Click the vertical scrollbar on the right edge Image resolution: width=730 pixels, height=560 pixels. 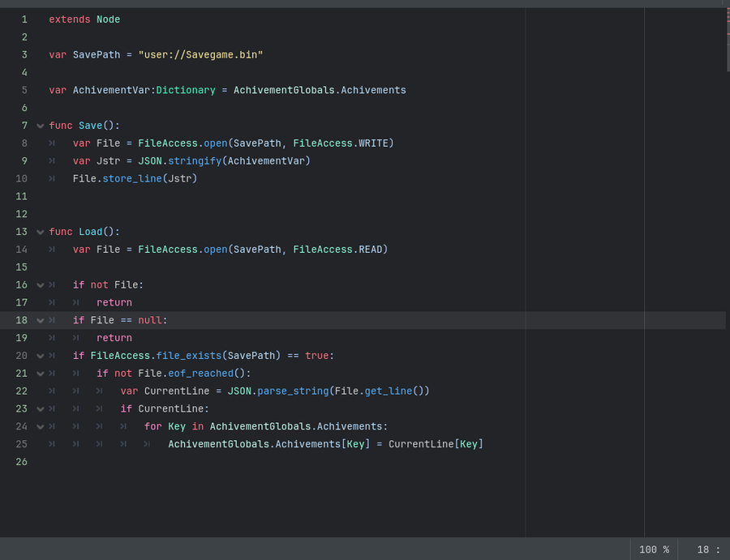(x=727, y=41)
